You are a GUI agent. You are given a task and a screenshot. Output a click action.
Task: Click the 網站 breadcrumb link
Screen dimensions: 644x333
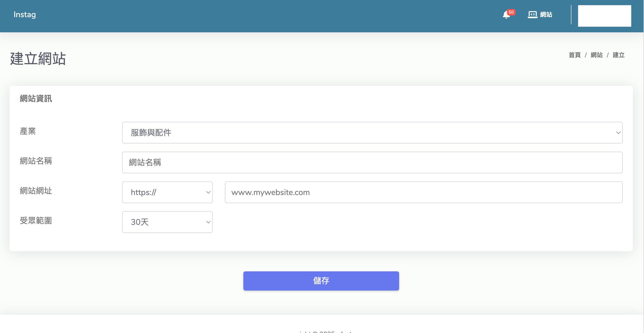(596, 55)
